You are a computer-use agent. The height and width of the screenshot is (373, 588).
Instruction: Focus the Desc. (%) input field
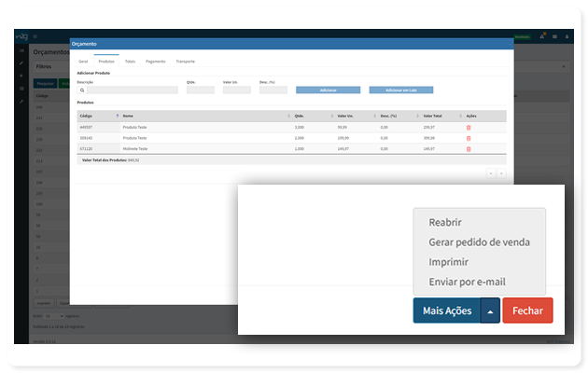[273, 90]
